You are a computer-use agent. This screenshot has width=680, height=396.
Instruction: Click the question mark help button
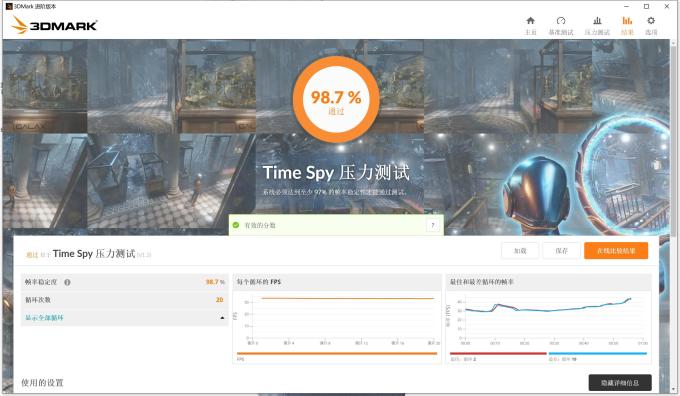(432, 225)
